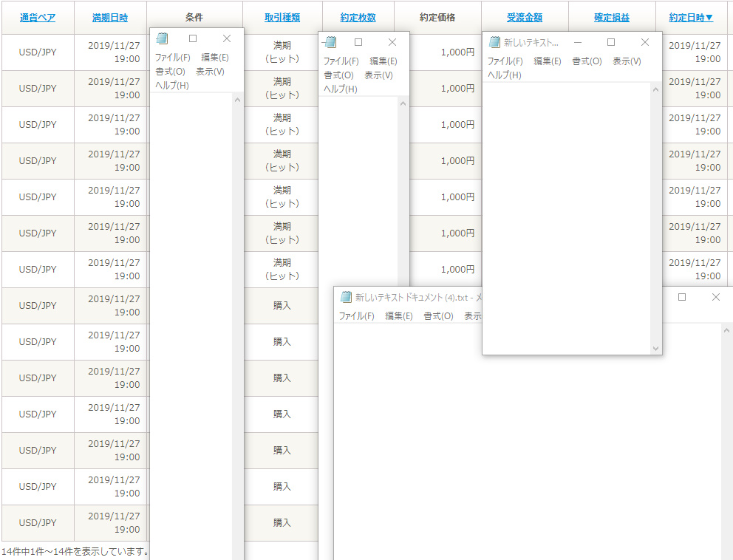733x560 pixels.
Task: Click scroll-up arrow in 新しいテキスト... window
Action: (656, 89)
